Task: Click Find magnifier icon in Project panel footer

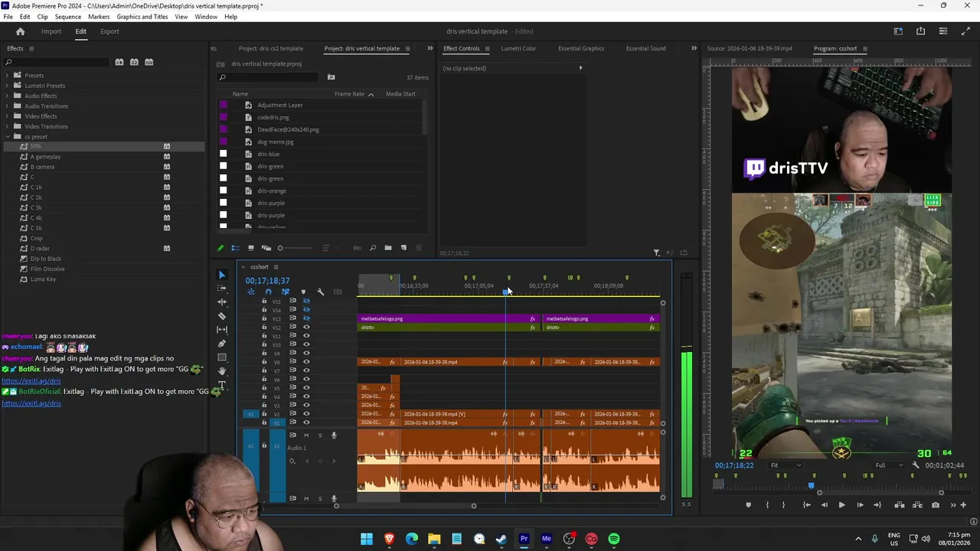Action: tap(373, 248)
